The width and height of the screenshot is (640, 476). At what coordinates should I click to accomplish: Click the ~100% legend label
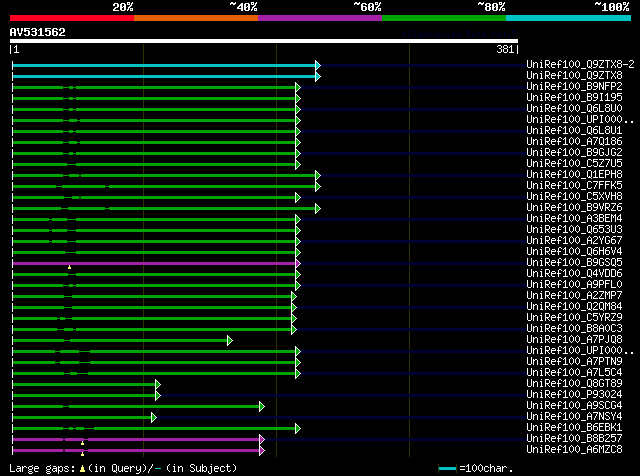pos(612,7)
